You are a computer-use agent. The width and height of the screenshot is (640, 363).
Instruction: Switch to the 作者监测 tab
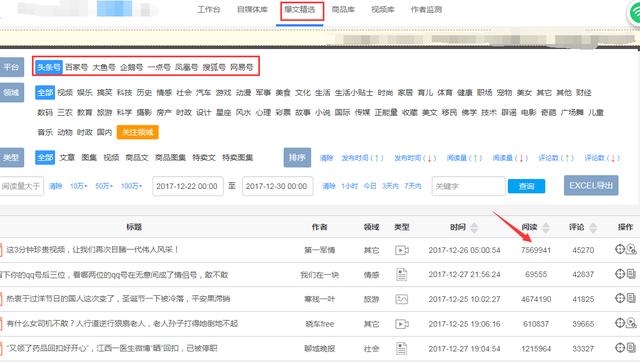click(426, 9)
